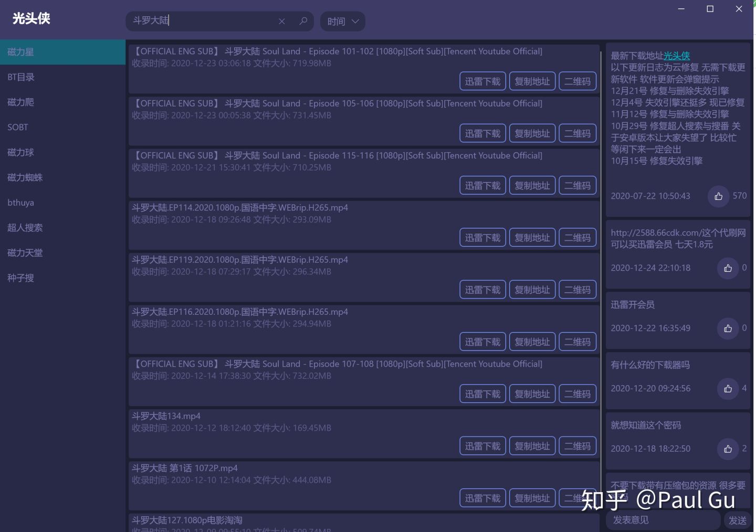Click 迅雷下载 for 斗罗大陆.EP114
The height and width of the screenshot is (532, 756).
(482, 238)
